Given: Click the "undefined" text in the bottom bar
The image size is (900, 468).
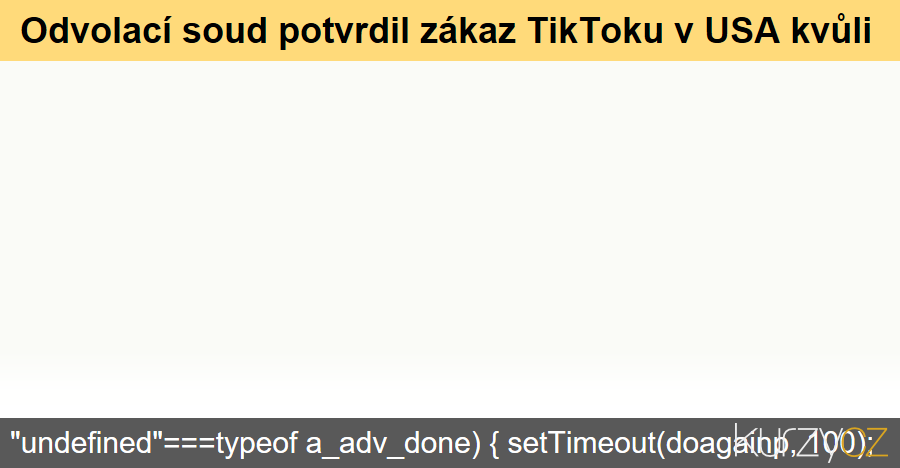Looking at the screenshot, I should 87,443.
